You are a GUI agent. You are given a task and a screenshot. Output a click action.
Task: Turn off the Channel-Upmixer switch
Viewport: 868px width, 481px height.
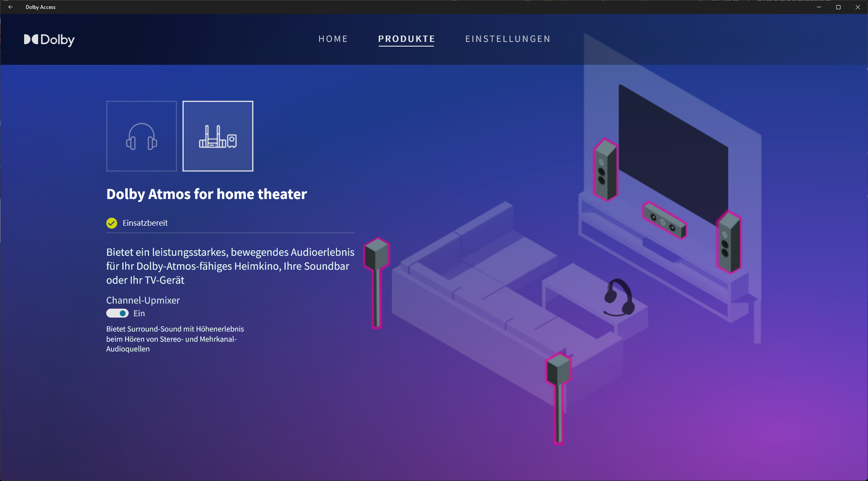[117, 313]
